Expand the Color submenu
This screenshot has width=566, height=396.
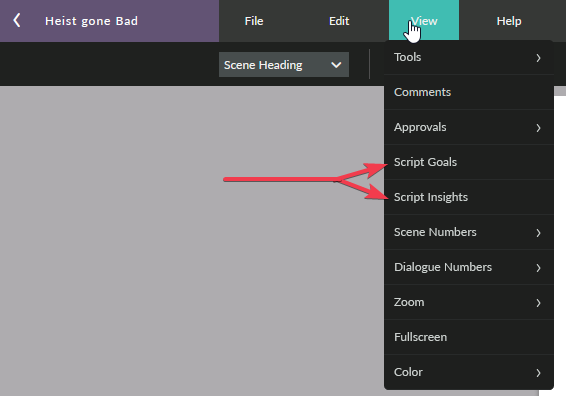(469, 372)
